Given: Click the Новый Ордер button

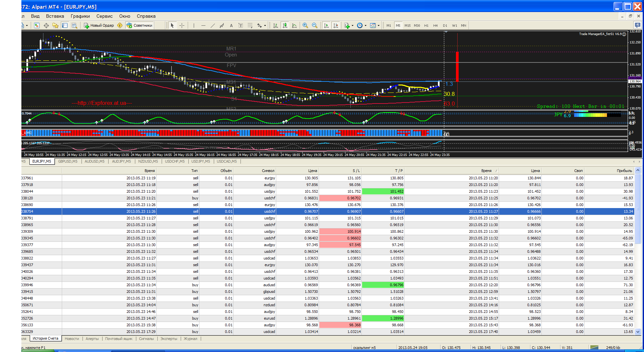Looking at the screenshot, I should (99, 25).
